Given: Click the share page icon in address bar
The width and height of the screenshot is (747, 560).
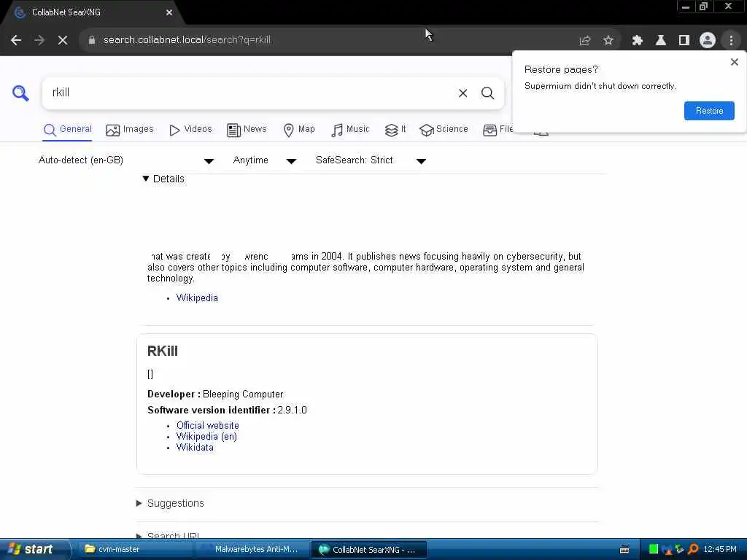Looking at the screenshot, I should click(584, 41).
